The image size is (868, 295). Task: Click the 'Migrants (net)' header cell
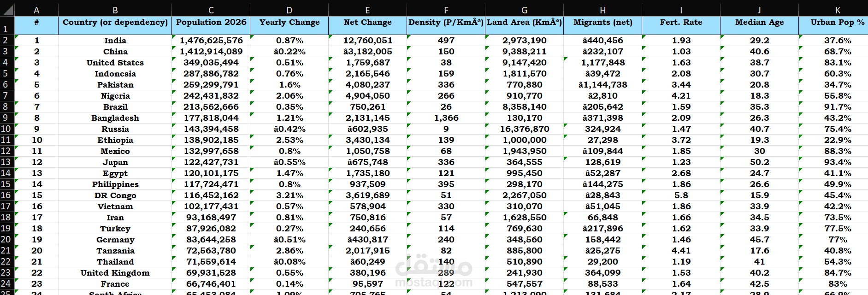[602, 25]
